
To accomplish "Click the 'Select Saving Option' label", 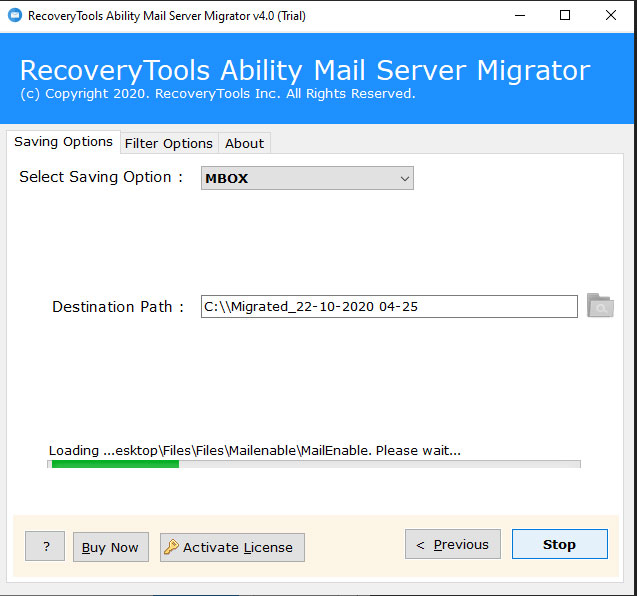I will 101,177.
